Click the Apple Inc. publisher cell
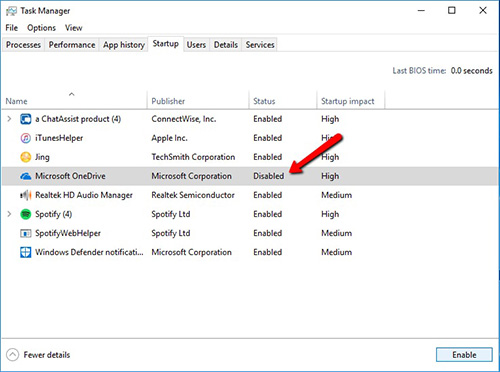This screenshot has width=500, height=372. pos(169,138)
